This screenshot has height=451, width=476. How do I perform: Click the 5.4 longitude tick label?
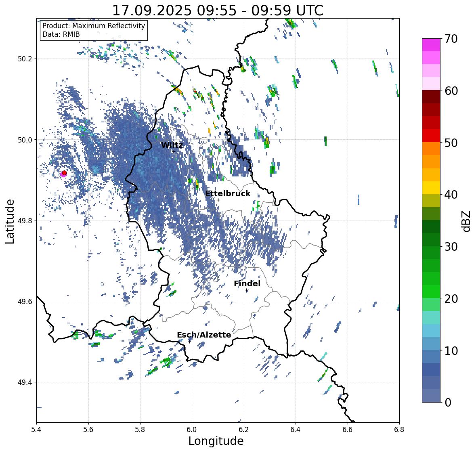coord(36,430)
